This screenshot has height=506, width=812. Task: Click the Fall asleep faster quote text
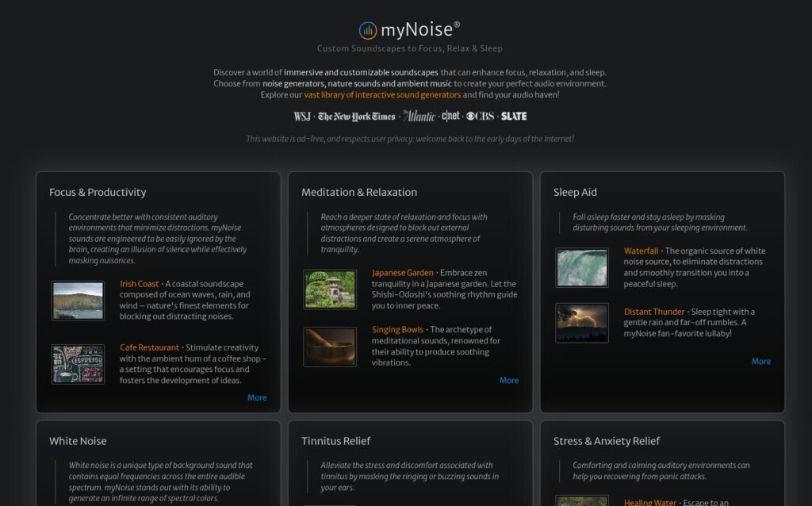660,222
